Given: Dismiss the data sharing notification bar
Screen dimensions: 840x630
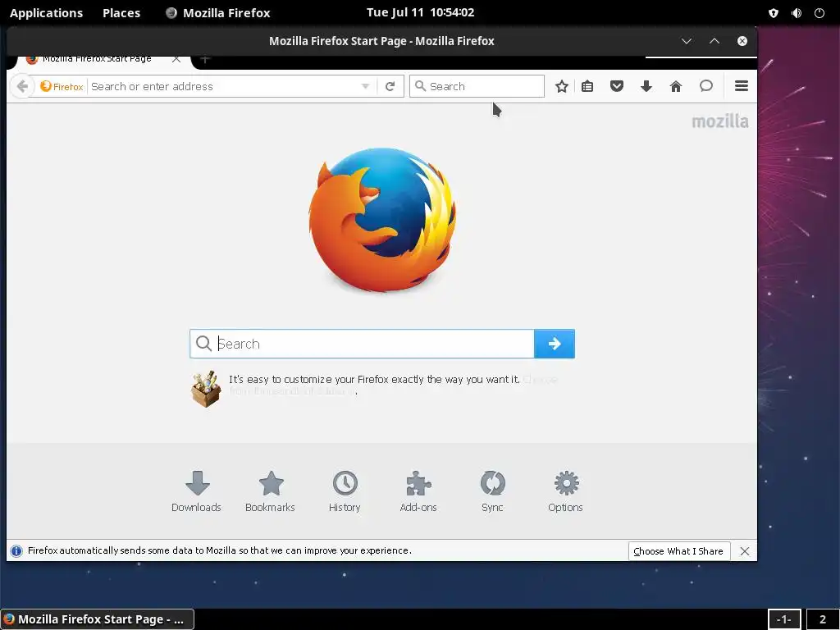Looking at the screenshot, I should coord(745,551).
